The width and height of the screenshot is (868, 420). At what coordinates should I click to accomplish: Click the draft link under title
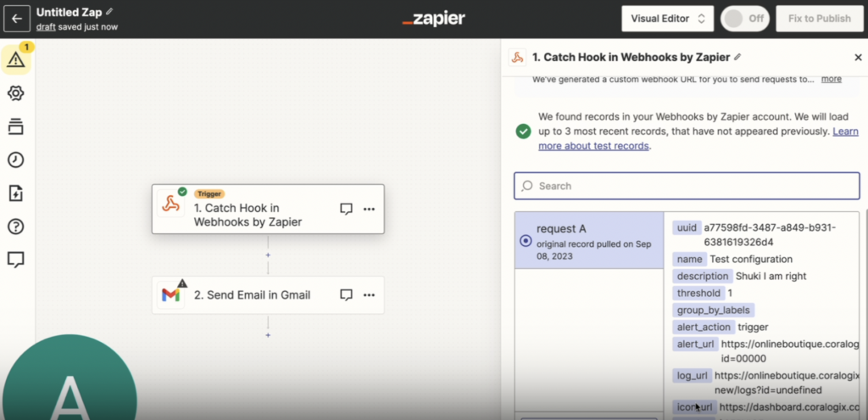tap(46, 26)
